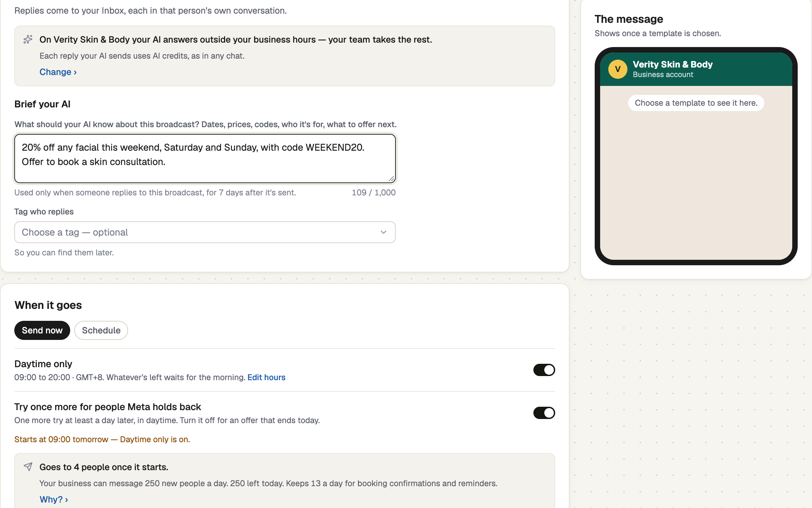Click the AI sparkle icon in the notice box

[x=28, y=40]
